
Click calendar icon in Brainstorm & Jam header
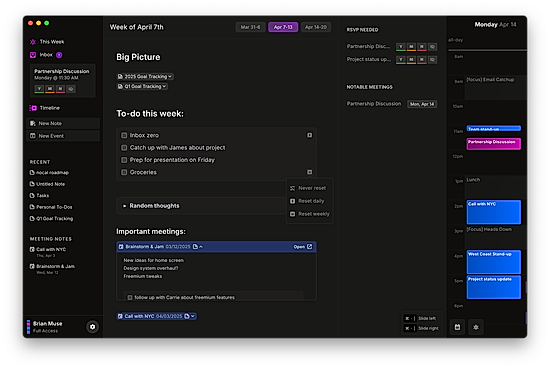pos(121,247)
